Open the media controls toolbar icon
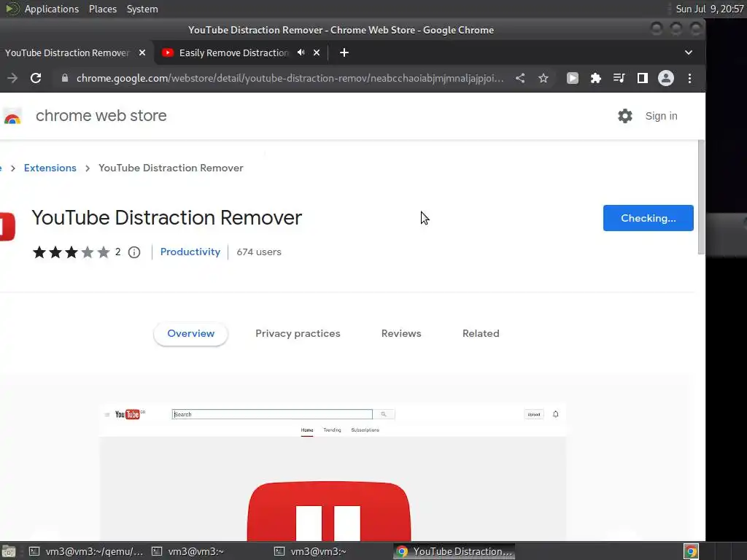The image size is (747, 560). pos(619,78)
